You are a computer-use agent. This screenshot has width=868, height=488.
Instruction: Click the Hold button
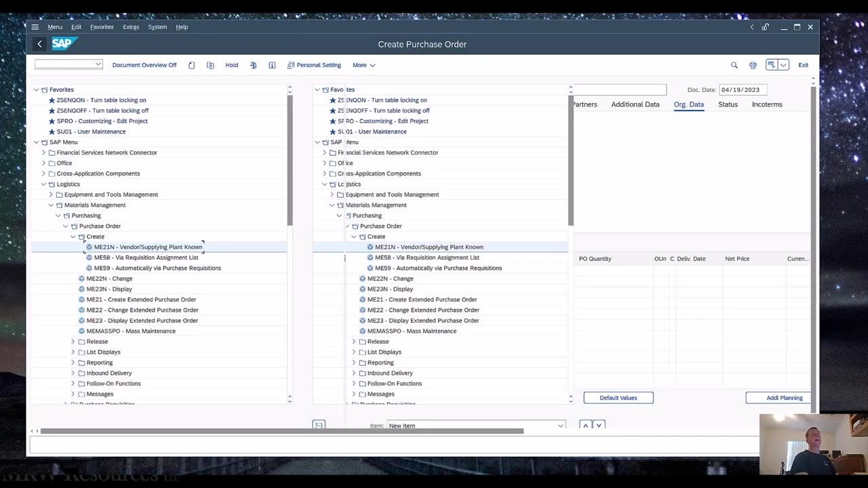(x=231, y=65)
